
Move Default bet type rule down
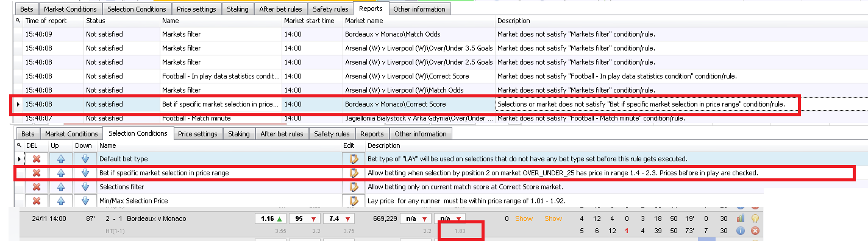pyautogui.click(x=85, y=159)
